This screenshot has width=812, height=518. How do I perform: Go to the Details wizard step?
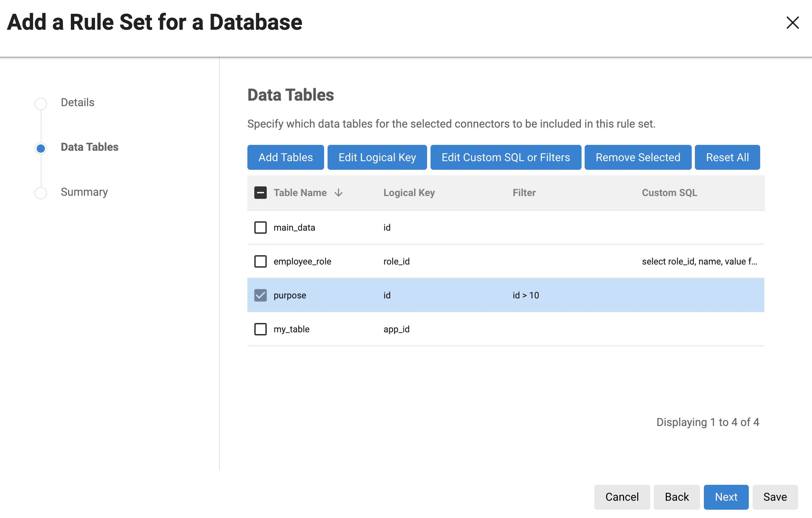coord(77,102)
